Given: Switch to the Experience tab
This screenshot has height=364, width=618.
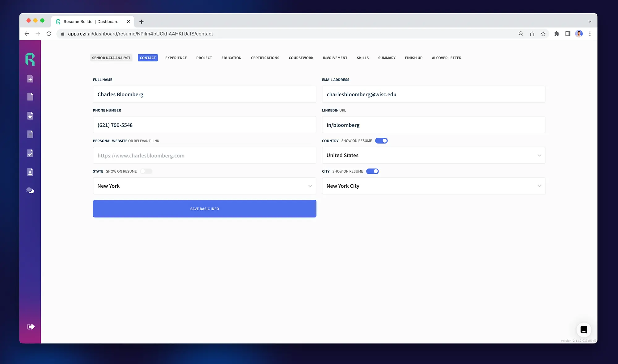Looking at the screenshot, I should pyautogui.click(x=176, y=58).
